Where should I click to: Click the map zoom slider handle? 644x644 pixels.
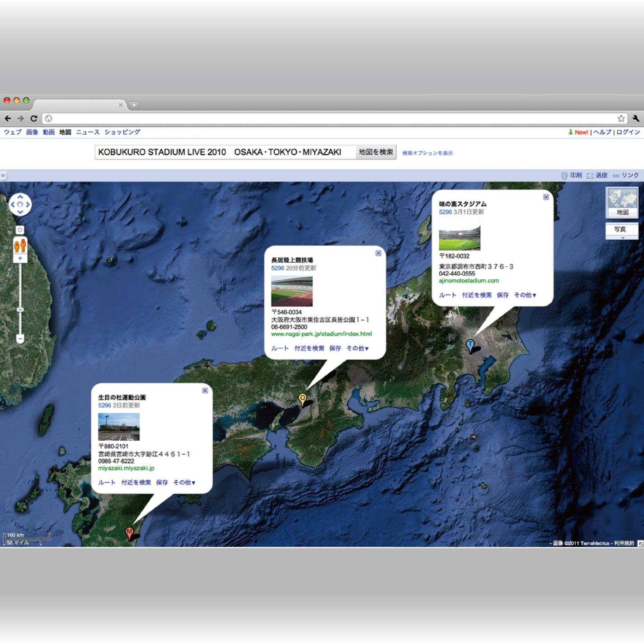(x=20, y=310)
